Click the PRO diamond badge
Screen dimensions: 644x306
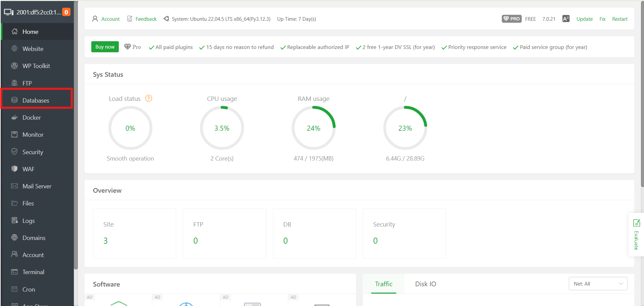[x=511, y=19]
